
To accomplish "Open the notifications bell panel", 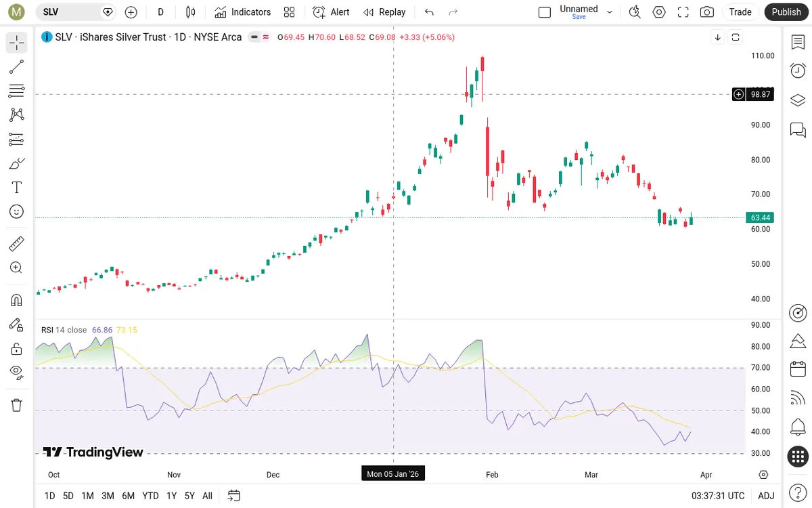I will click(798, 427).
